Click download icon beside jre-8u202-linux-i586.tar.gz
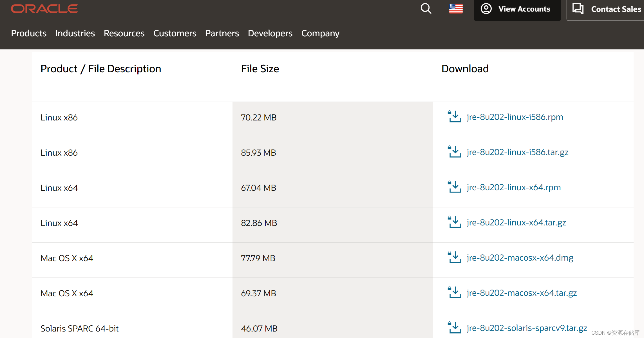 tap(454, 152)
